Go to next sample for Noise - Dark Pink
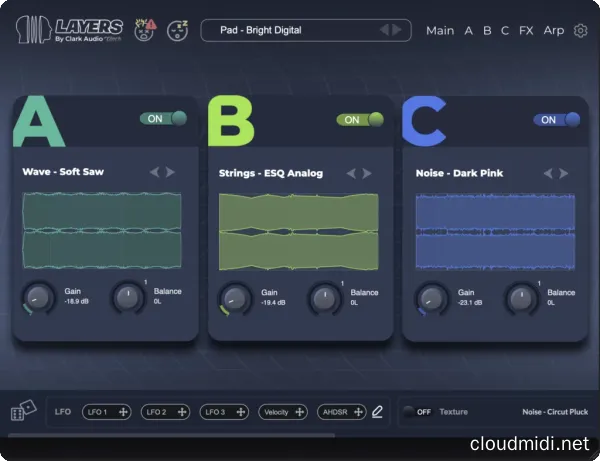This screenshot has width=600, height=461. [564, 174]
